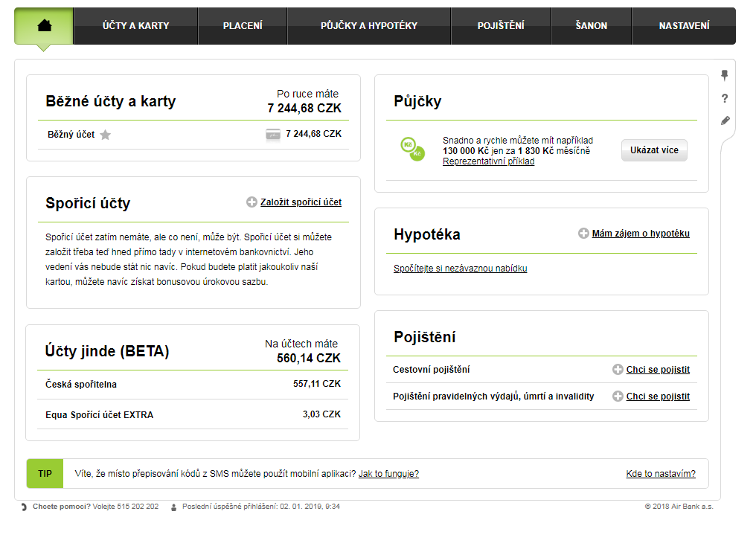Screen dimensions: 756x552
Task: Open the Kde to nastavím? link
Action: 661,474
